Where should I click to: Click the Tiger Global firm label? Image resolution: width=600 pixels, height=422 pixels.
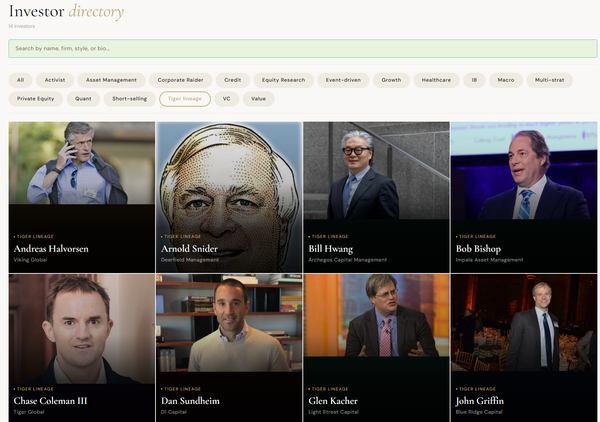click(29, 412)
